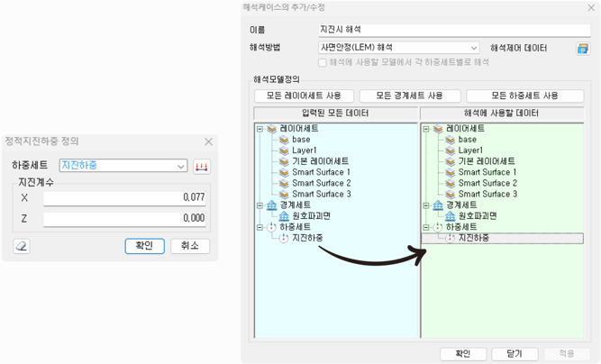
Task: Click 경계세트 icon in left tree
Action: click(271, 205)
